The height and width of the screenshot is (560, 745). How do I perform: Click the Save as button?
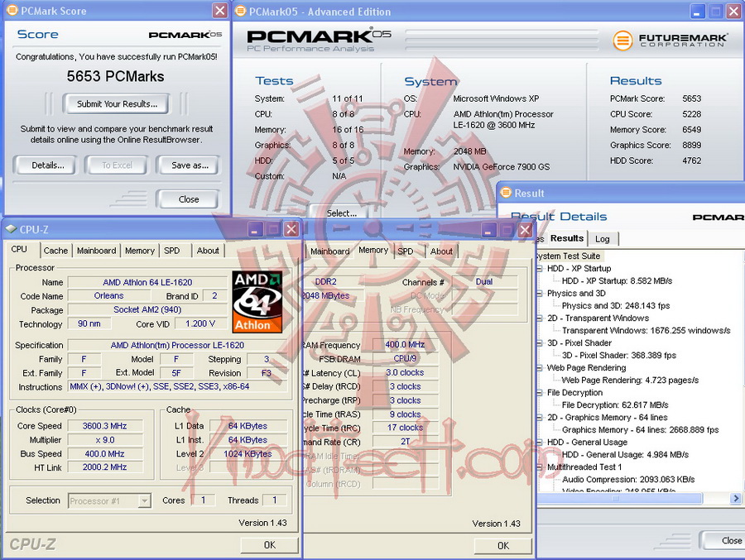click(x=190, y=165)
